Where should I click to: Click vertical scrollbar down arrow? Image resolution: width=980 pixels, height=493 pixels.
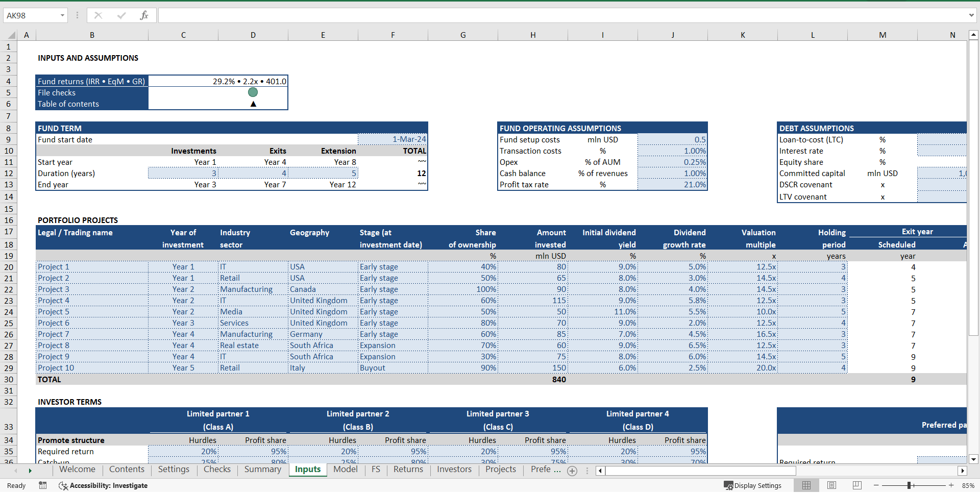(x=973, y=459)
